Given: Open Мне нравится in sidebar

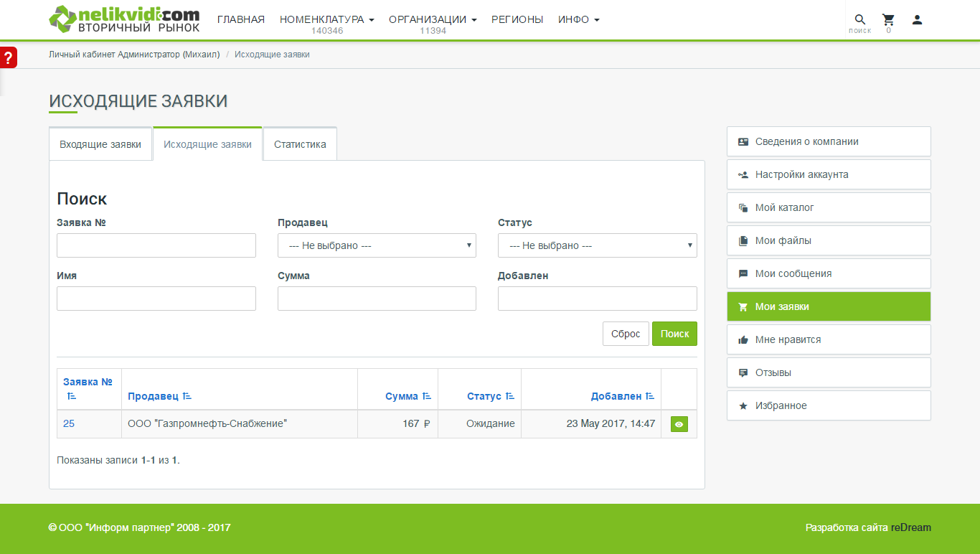Looking at the screenshot, I should 829,339.
